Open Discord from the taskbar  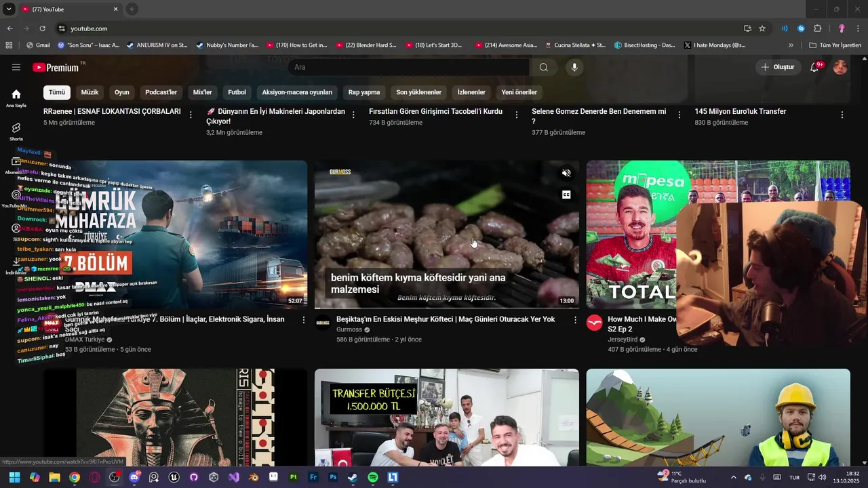coord(134,477)
